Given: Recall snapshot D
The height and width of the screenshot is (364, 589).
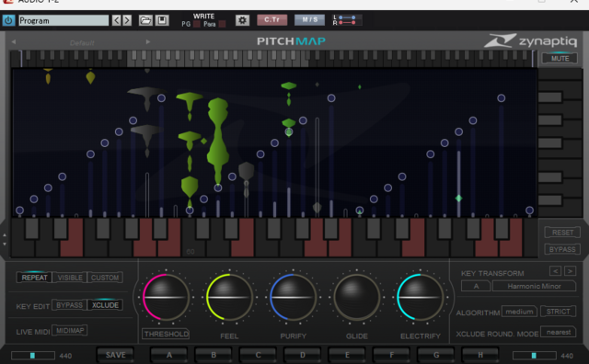Looking at the screenshot, I should click(303, 355).
